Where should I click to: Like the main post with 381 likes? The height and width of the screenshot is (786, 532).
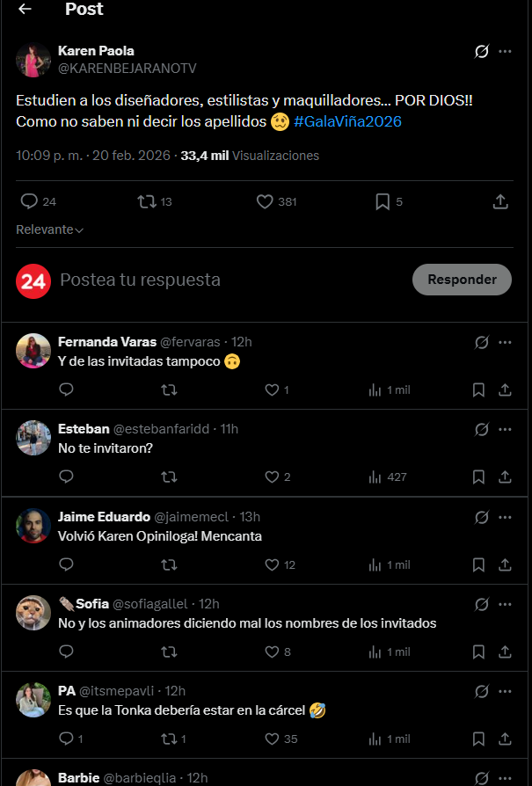[x=265, y=202]
